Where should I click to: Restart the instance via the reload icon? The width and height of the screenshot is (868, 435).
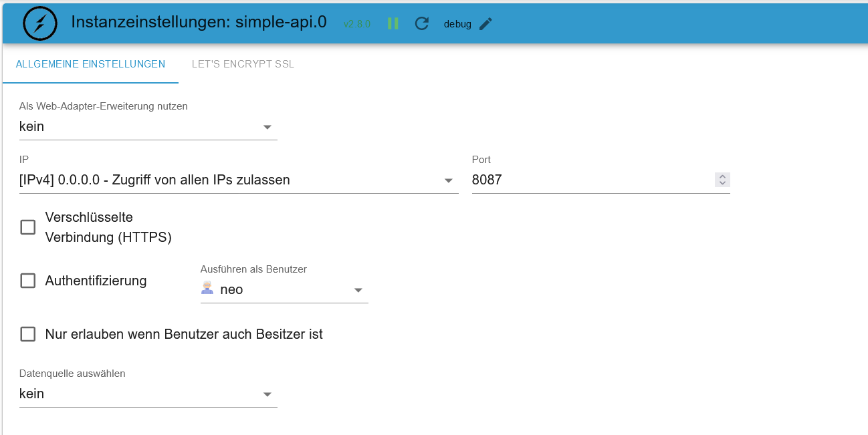(421, 23)
